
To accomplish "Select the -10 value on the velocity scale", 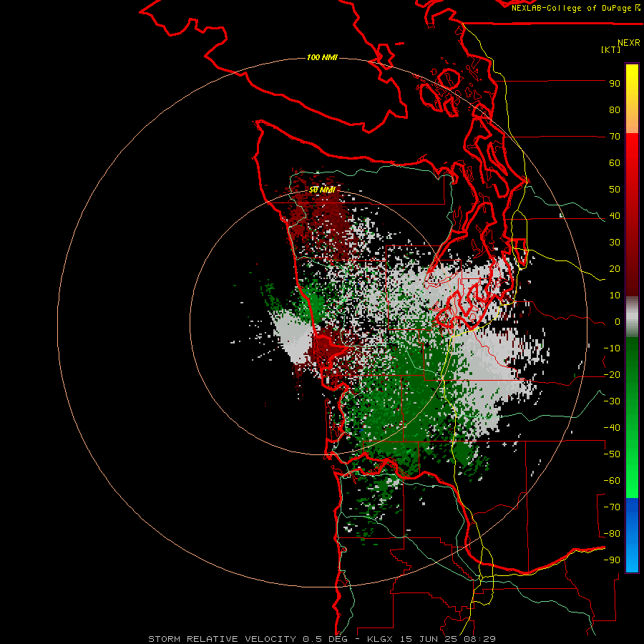I will coord(612,348).
